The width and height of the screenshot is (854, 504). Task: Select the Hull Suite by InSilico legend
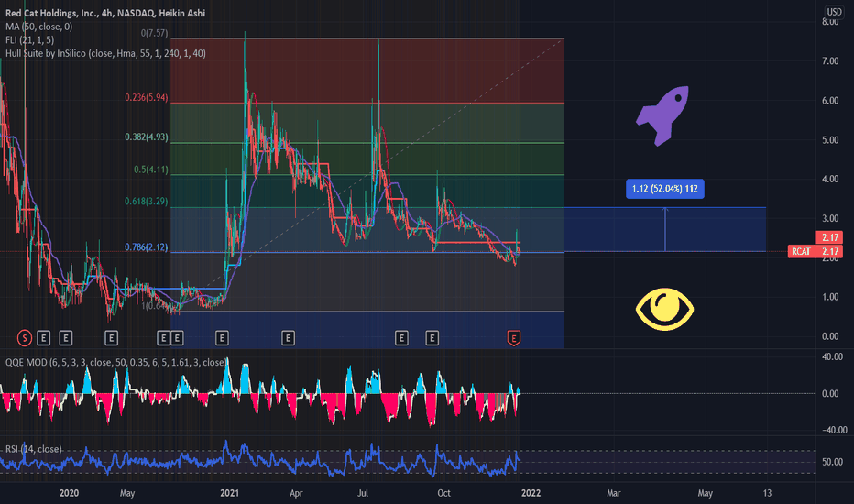pyautogui.click(x=105, y=53)
